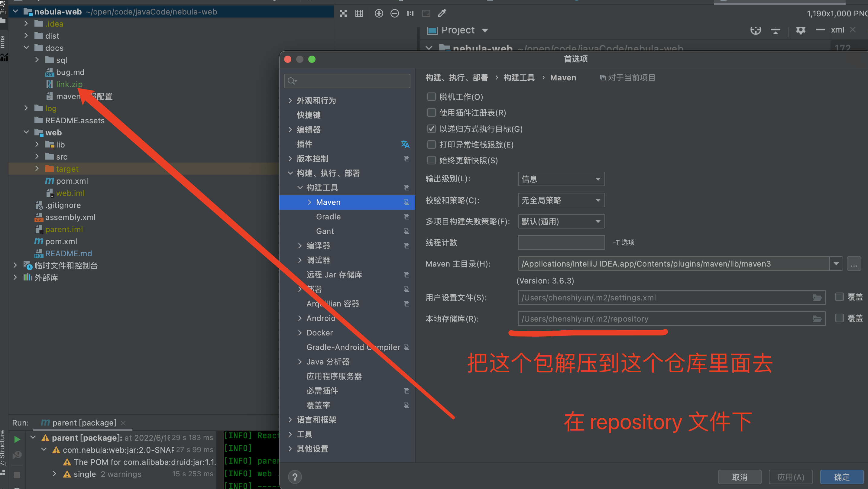
Task: Click the 取消 button
Action: [740, 477]
